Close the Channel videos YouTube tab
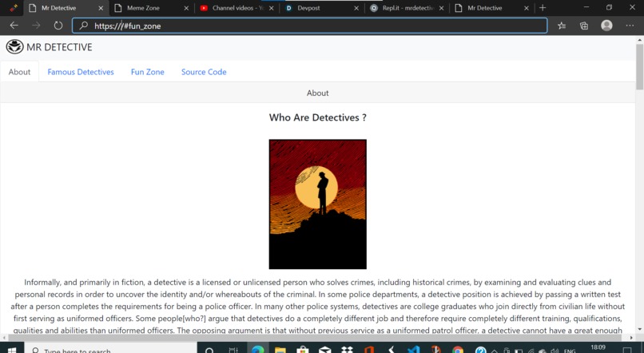644x353 pixels. click(x=271, y=8)
